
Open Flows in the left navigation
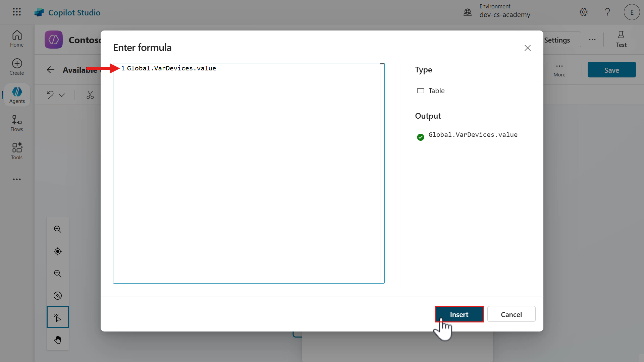click(17, 123)
